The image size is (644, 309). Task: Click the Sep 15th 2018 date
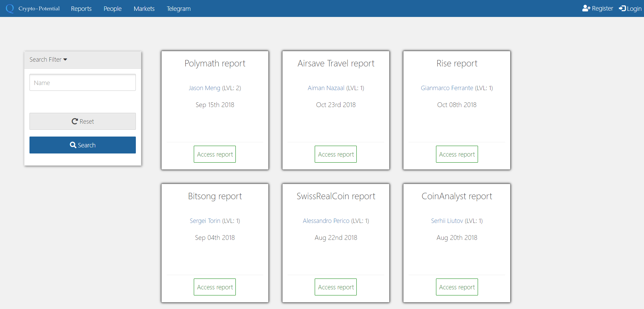(215, 105)
